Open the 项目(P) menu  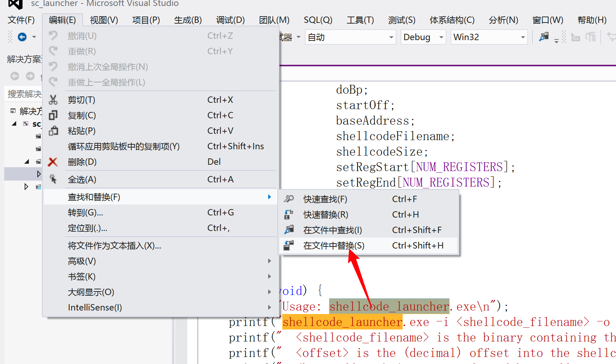click(146, 20)
